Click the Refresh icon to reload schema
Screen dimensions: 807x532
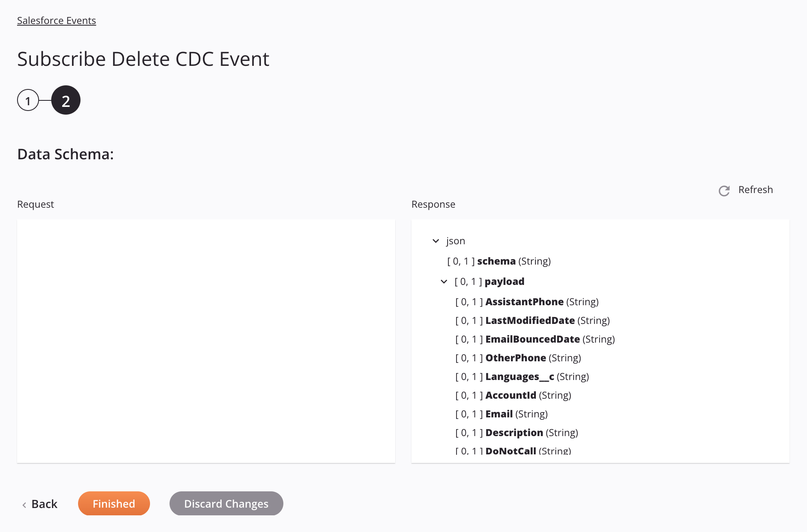(x=724, y=189)
